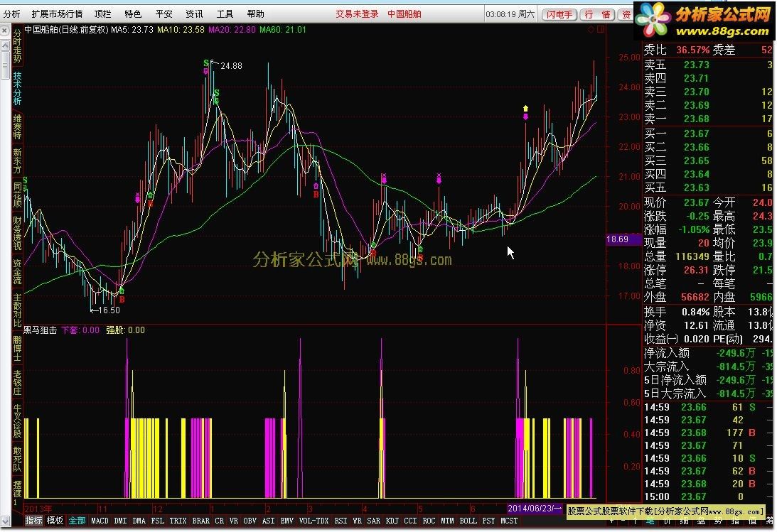The height and width of the screenshot is (532, 777).
Task: Switch indicator to OBV
Action: coord(250,521)
